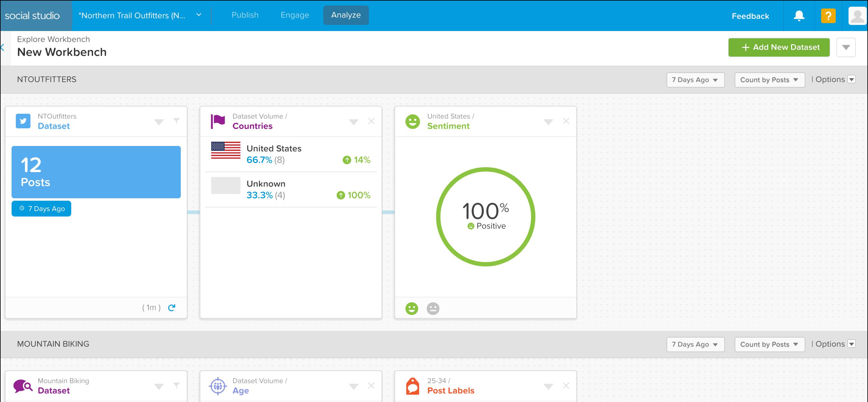Click the back chevron beside Explore Workbench

click(2, 47)
